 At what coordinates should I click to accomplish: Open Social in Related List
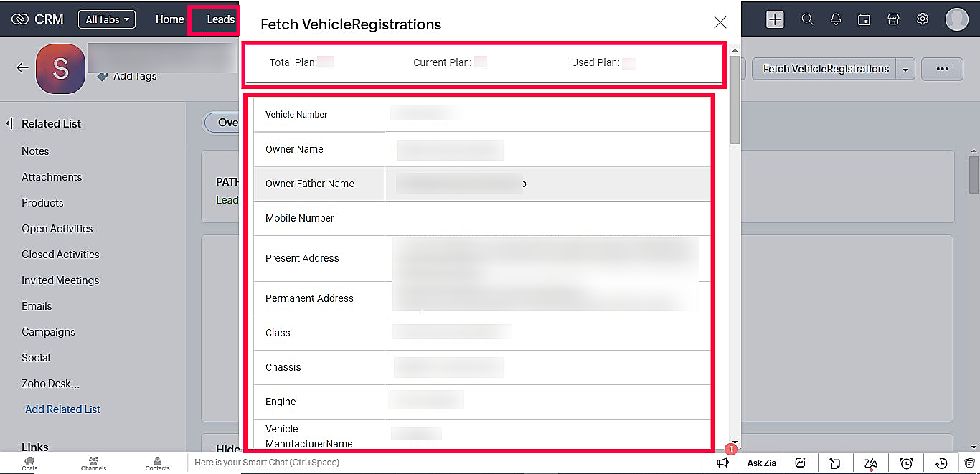coord(36,358)
